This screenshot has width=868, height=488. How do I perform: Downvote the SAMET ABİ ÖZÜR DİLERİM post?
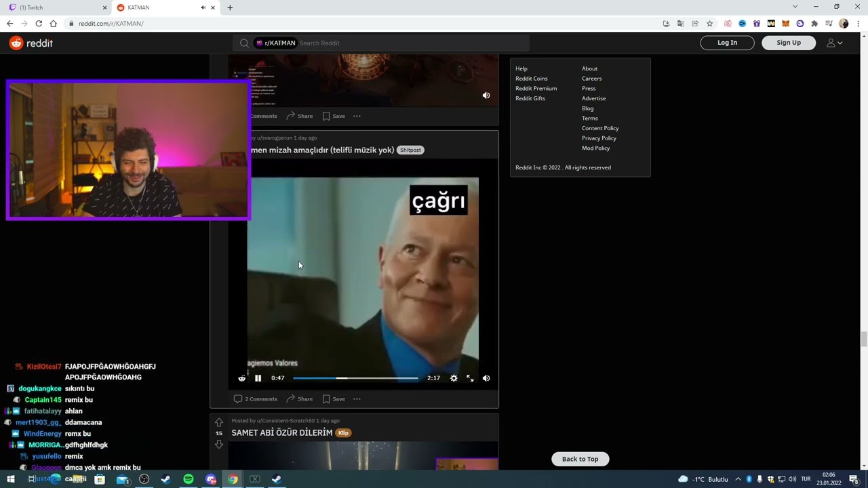(x=219, y=444)
